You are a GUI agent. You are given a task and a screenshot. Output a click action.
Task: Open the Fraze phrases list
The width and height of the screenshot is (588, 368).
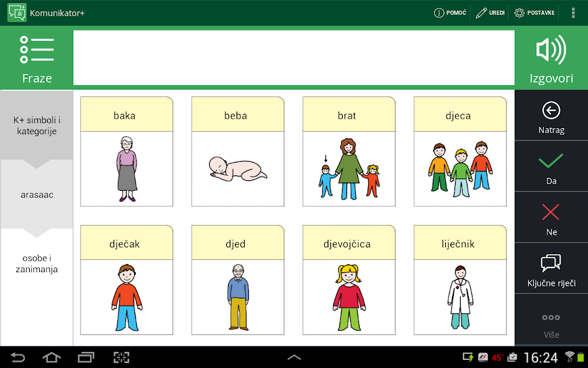pyautogui.click(x=37, y=58)
